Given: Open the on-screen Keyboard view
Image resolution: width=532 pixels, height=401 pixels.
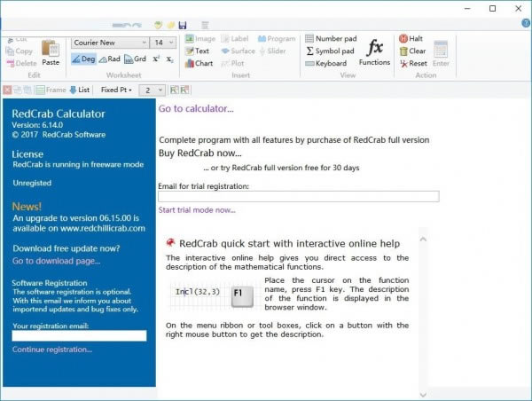Looking at the screenshot, I should click(x=325, y=64).
